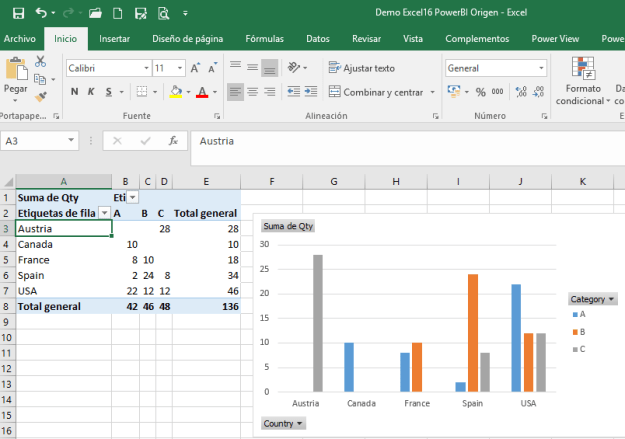Screen dimensions: 625x439
Task: Expand the General number format dropdown
Action: click(541, 68)
